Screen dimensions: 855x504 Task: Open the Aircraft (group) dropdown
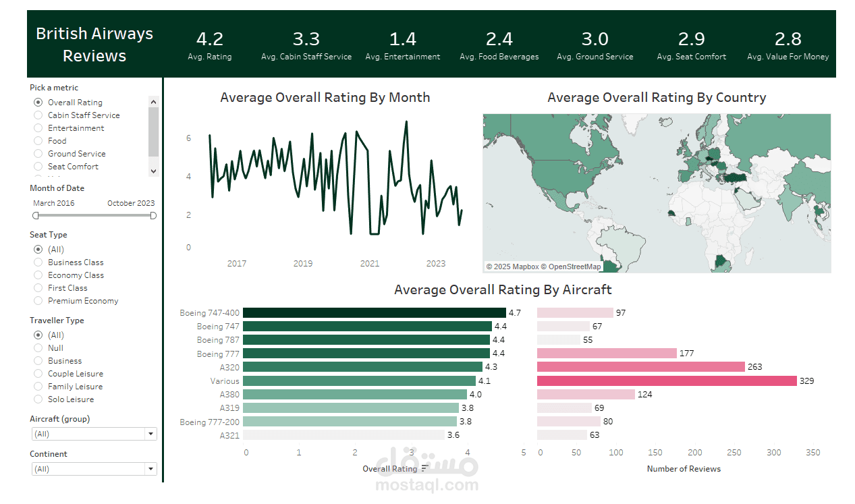94,434
